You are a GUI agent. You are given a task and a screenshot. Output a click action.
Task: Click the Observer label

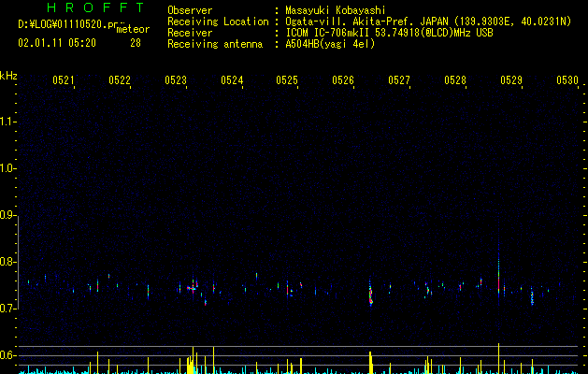[x=190, y=10]
